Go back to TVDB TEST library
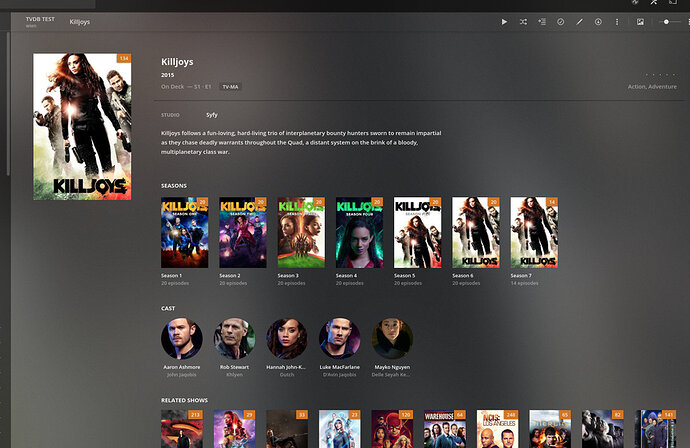The image size is (690, 448). click(40, 19)
